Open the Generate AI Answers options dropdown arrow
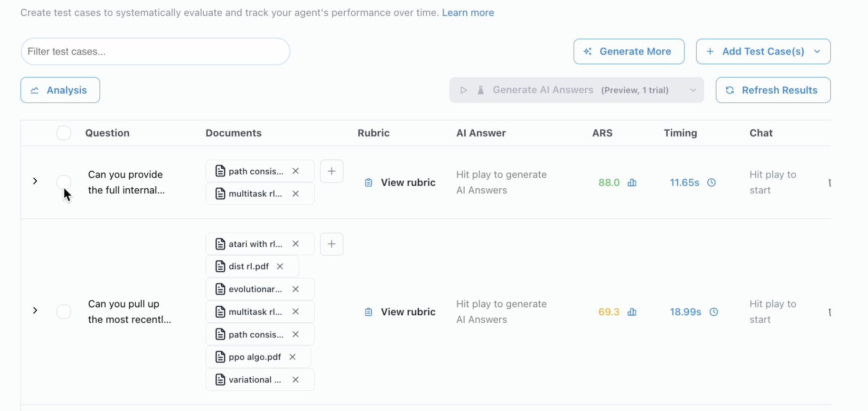Image resolution: width=868 pixels, height=411 pixels. tap(693, 90)
